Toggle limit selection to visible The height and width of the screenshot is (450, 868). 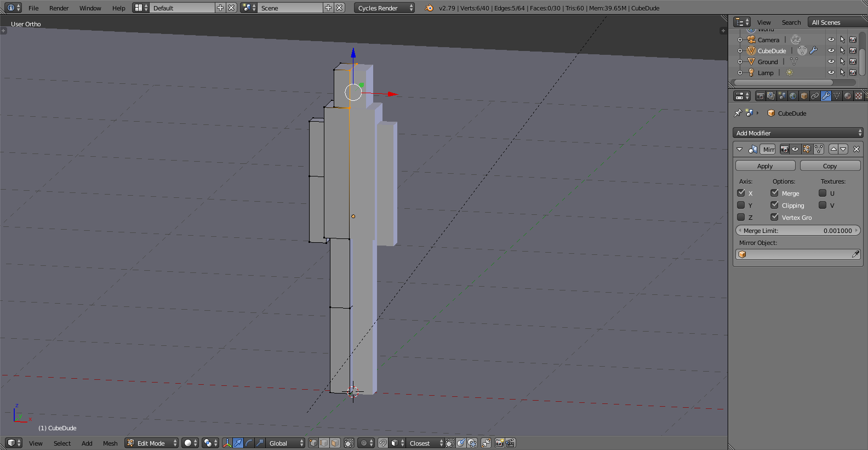click(x=349, y=443)
